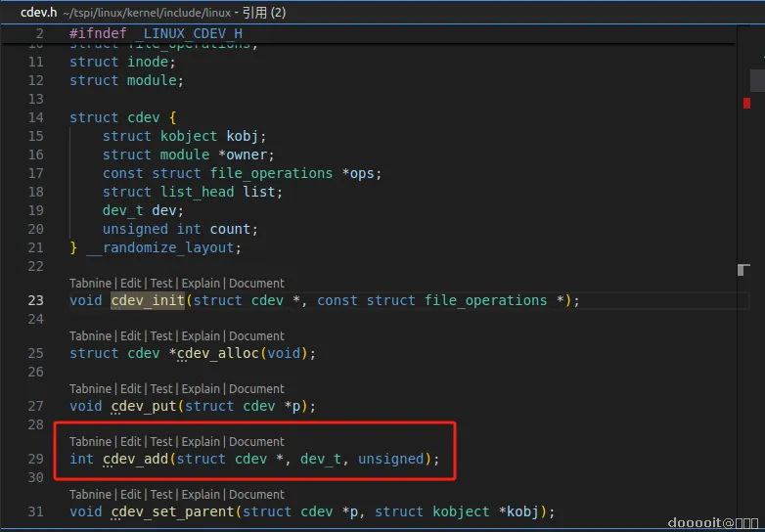This screenshot has width=765, height=532.
Task: Click Explain lens above cdev_add
Action: tap(201, 441)
